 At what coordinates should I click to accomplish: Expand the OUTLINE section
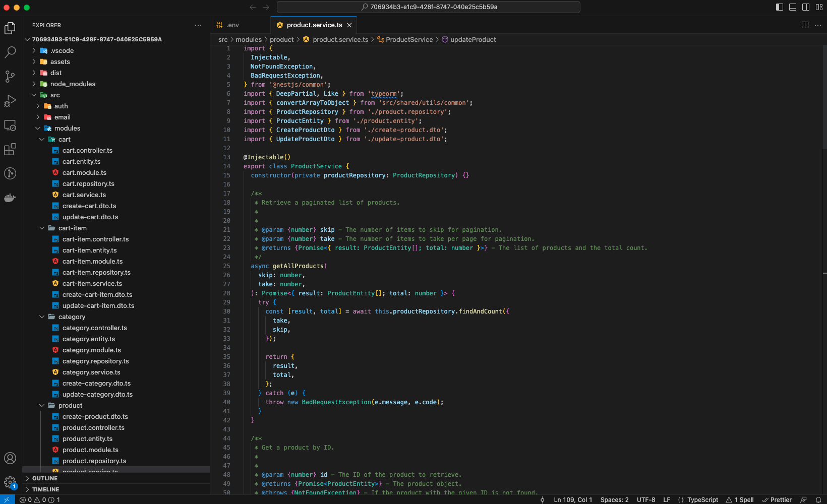(x=45, y=478)
